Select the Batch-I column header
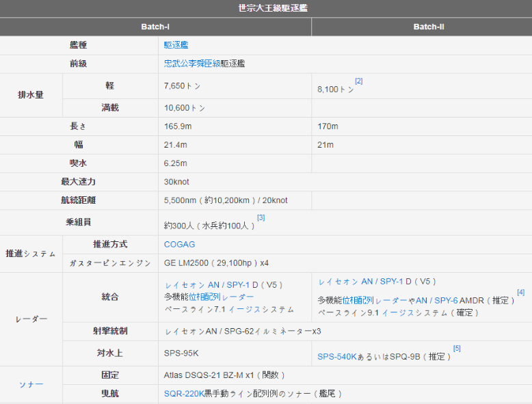The image size is (532, 404). coord(155,27)
